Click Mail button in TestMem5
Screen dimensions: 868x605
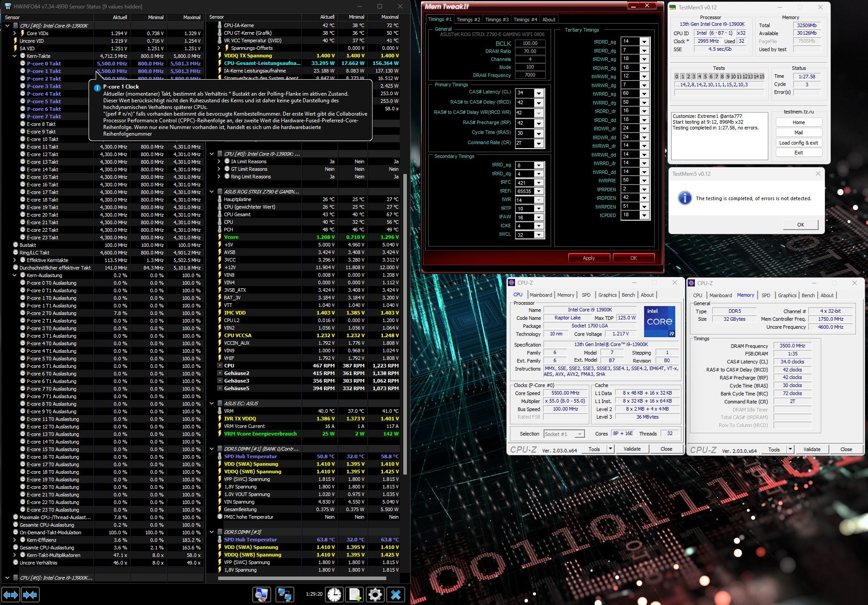coord(799,133)
